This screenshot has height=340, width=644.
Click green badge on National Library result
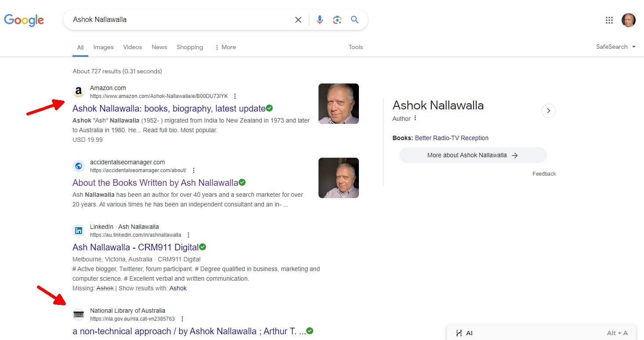click(x=310, y=331)
